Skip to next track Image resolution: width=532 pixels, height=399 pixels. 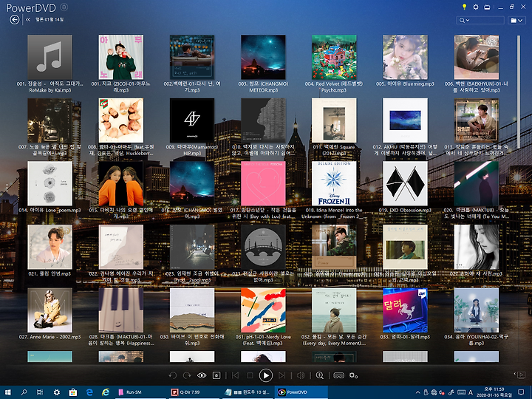(x=282, y=375)
